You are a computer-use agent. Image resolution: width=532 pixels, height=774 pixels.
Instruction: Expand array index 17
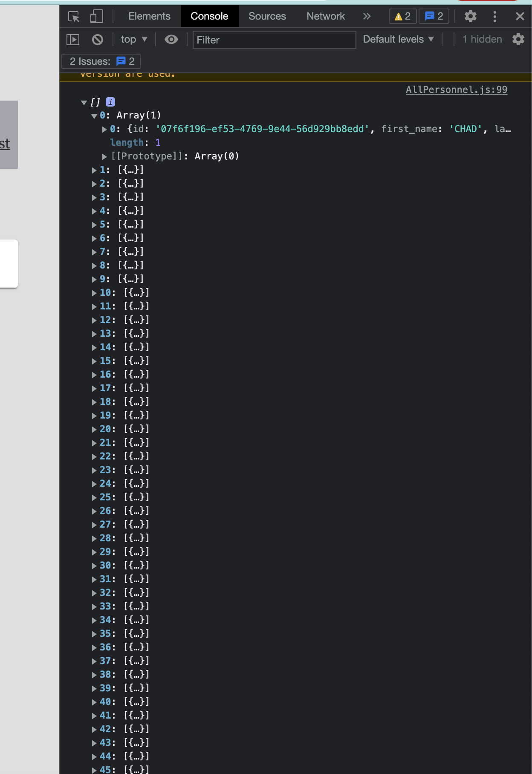pos(94,388)
